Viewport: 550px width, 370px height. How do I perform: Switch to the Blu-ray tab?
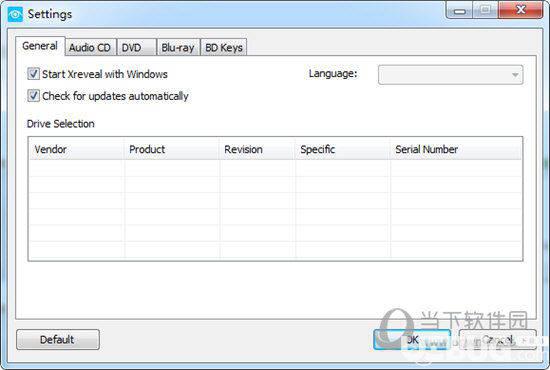click(178, 47)
